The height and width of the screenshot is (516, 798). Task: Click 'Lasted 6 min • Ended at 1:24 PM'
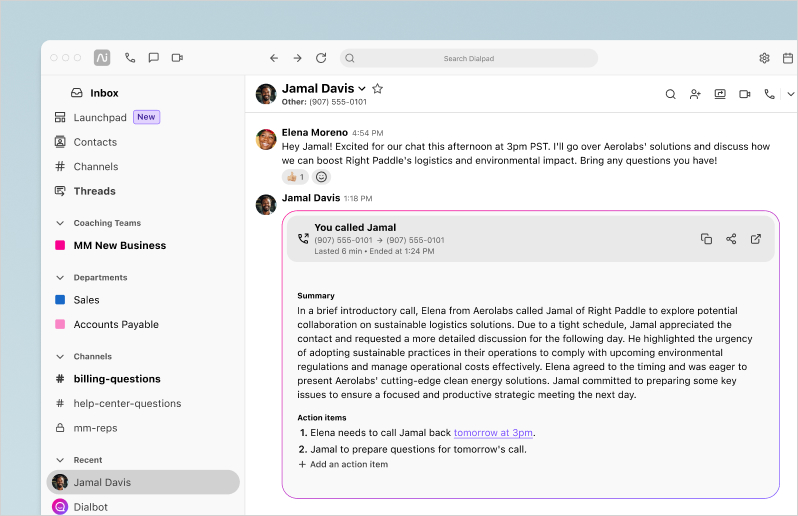click(374, 251)
